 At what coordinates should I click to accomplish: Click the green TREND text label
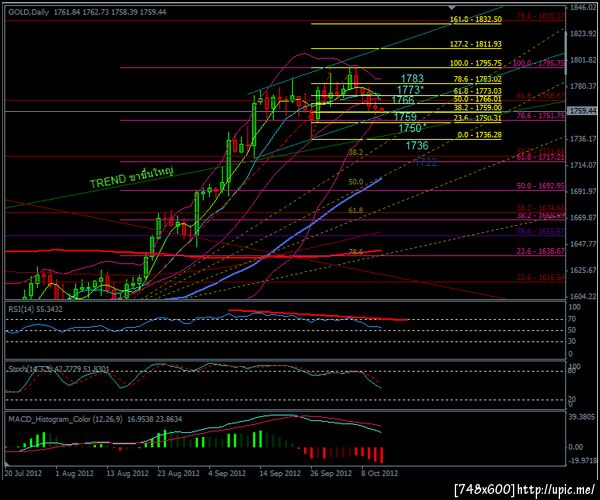(132, 177)
